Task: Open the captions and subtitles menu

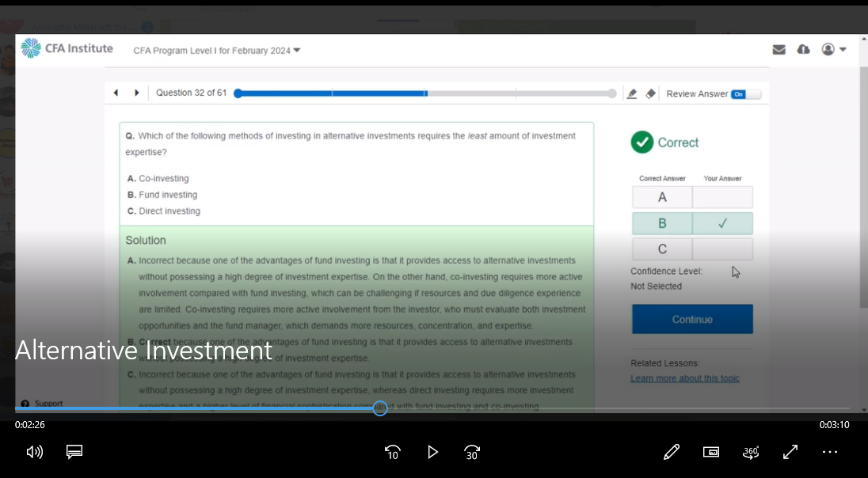Action: point(74,452)
